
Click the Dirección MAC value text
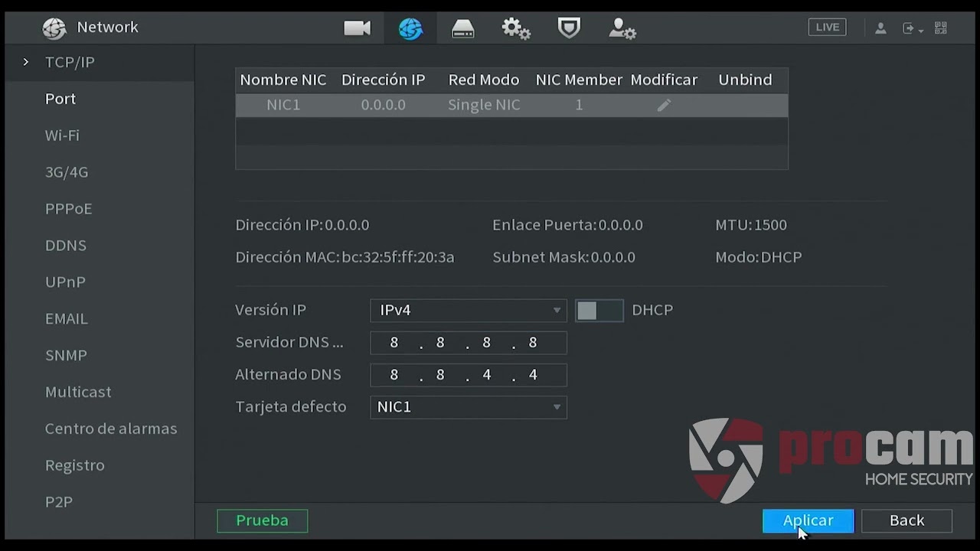pyautogui.click(x=398, y=257)
